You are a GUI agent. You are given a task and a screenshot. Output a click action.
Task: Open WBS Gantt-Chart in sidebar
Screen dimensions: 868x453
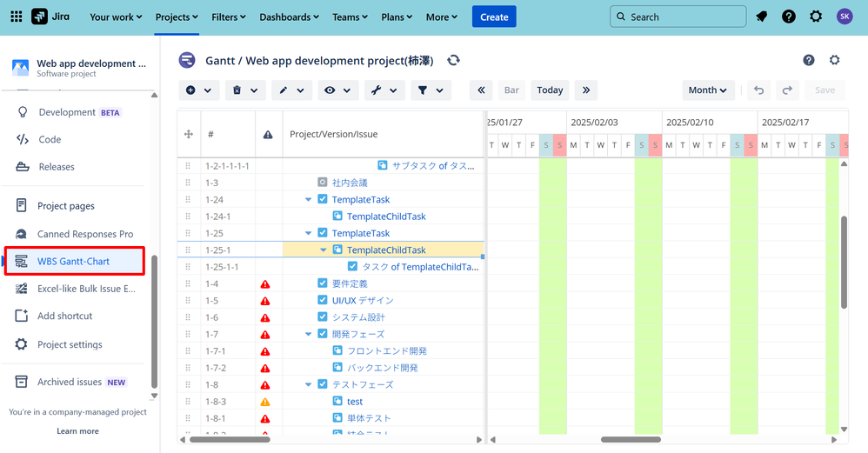(x=75, y=261)
